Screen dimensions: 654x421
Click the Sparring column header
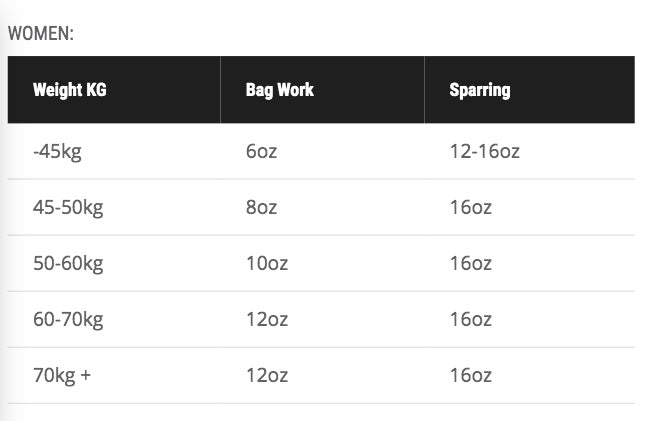[x=480, y=90]
